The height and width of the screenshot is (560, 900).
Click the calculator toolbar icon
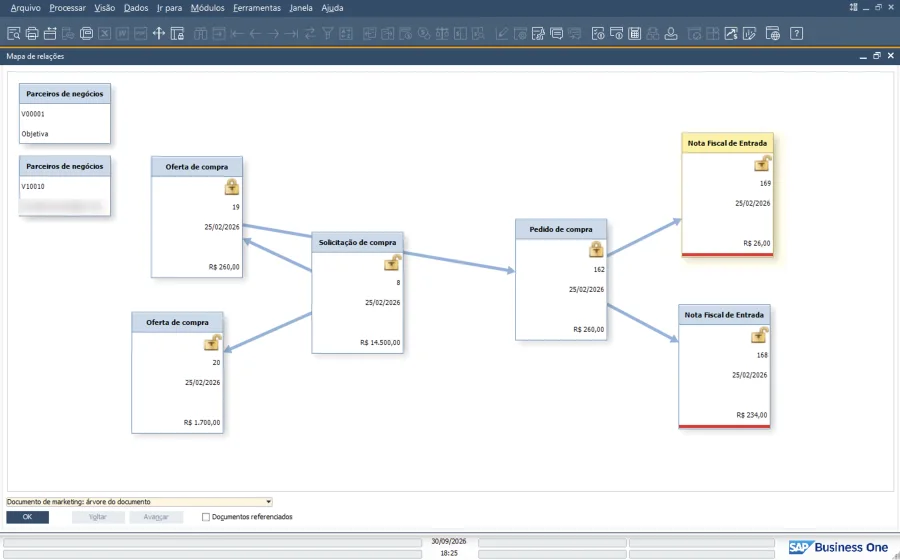tap(634, 34)
